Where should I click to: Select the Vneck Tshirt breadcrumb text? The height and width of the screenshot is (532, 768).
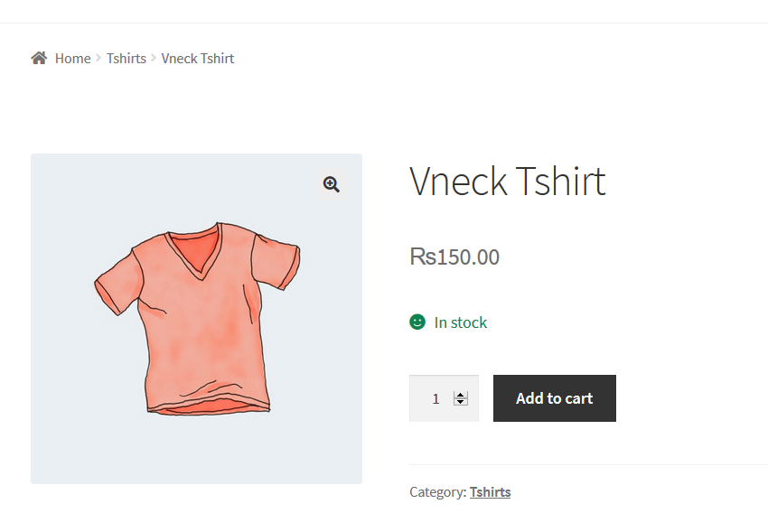click(198, 58)
